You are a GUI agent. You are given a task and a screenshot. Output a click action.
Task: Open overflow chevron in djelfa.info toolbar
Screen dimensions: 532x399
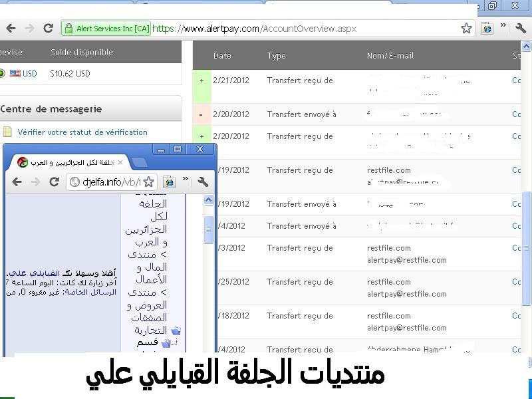click(x=186, y=180)
